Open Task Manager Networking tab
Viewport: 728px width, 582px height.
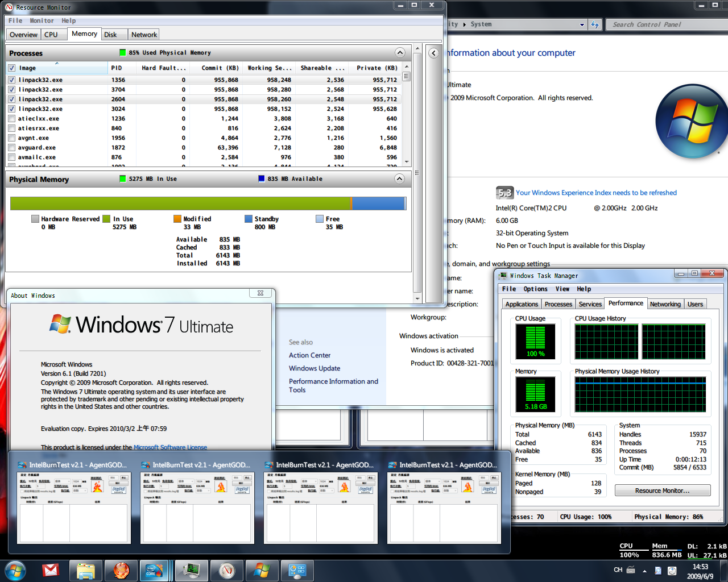[665, 304]
